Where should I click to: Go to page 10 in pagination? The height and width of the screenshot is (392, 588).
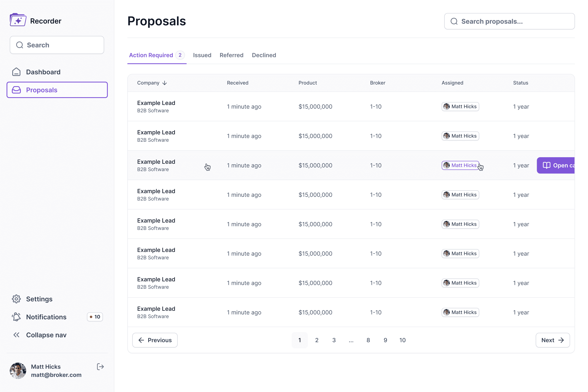pyautogui.click(x=402, y=340)
